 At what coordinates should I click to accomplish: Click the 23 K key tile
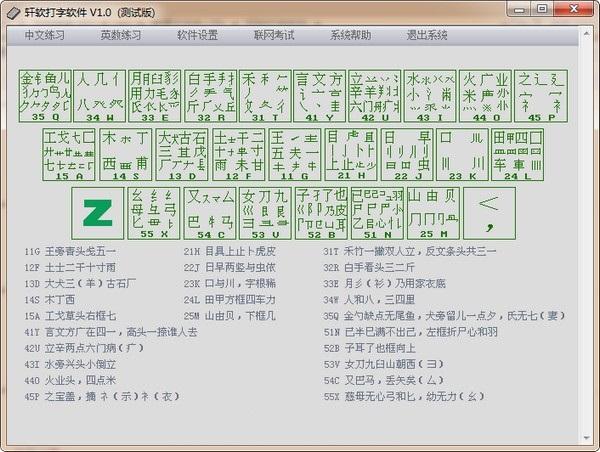pos(462,155)
